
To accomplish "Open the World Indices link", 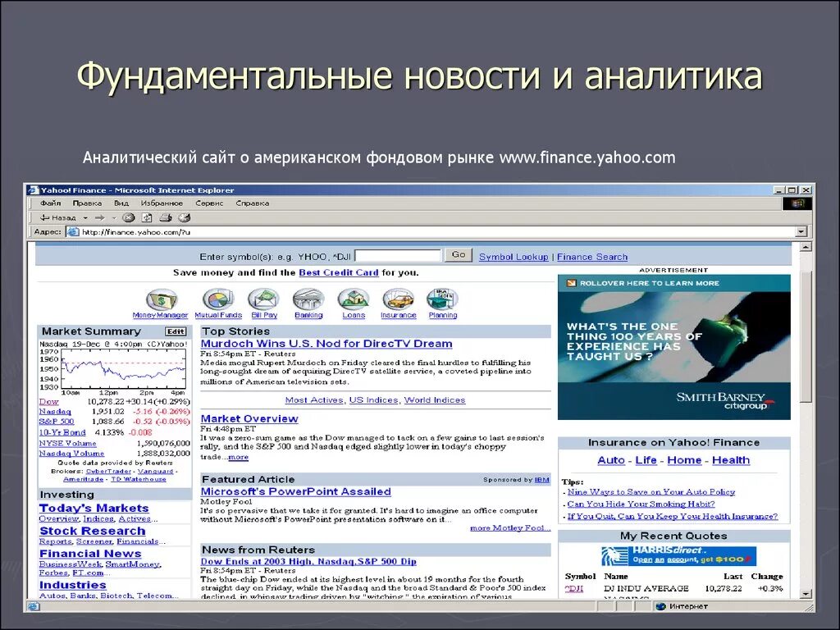I will [x=435, y=400].
